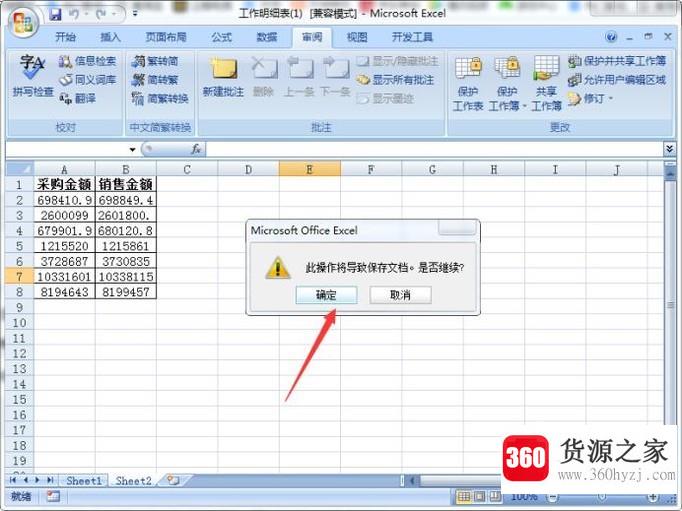The width and height of the screenshot is (682, 511).
Task: Click horizontal scrollbar left arrow
Action: click(x=412, y=481)
